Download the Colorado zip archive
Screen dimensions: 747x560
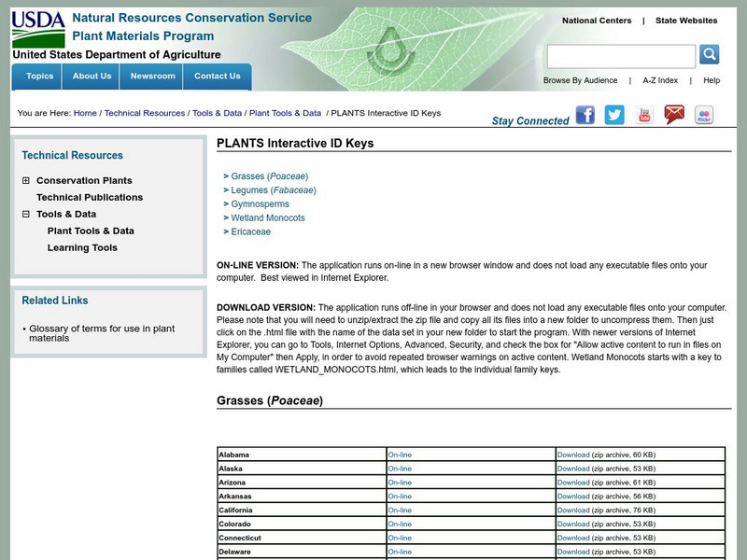click(573, 524)
